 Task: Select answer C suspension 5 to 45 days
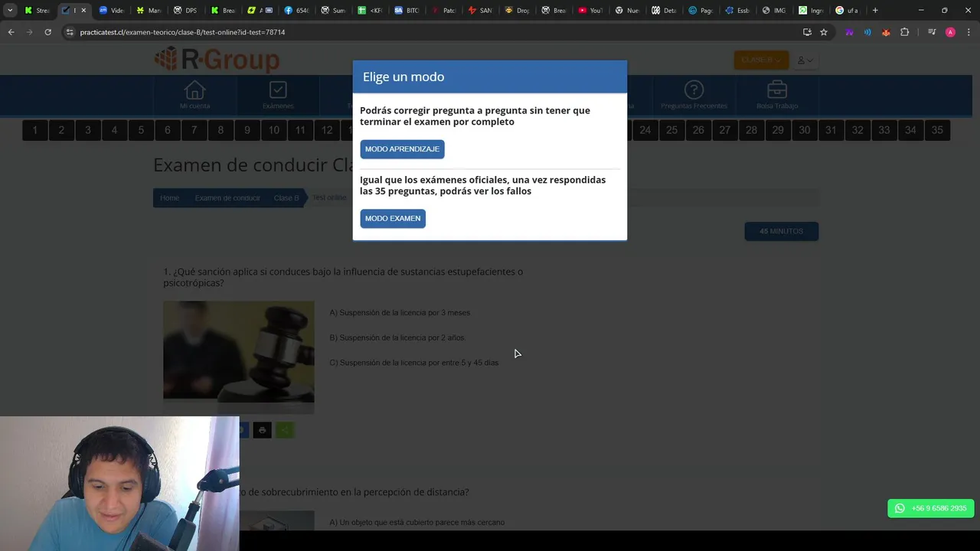click(413, 363)
